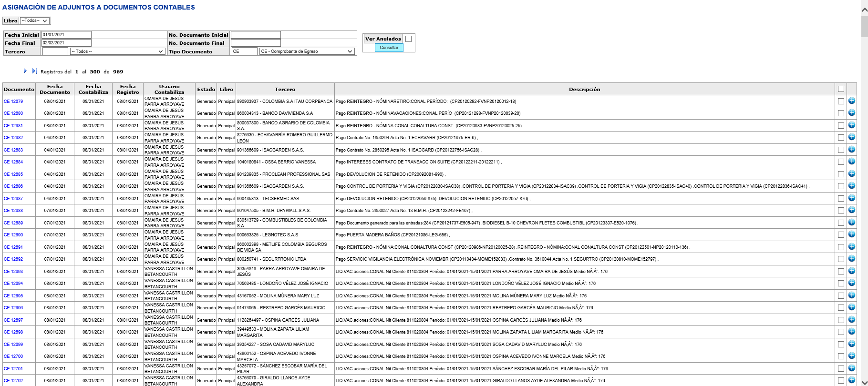Select the TECSERMEC SAS tercero cell
868x386 pixels.
click(x=285, y=199)
